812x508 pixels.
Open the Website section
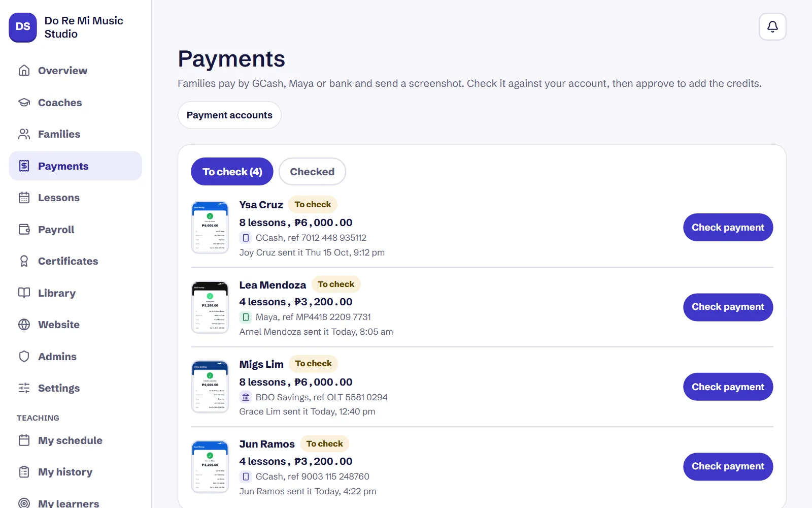(x=76, y=325)
